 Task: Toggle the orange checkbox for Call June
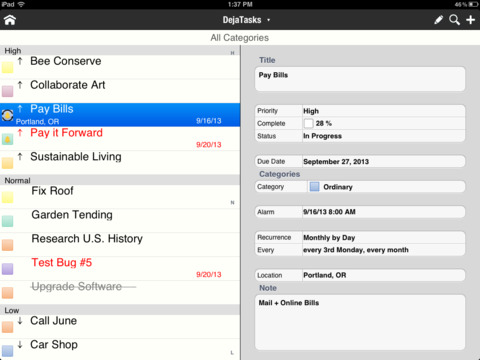tap(7, 327)
